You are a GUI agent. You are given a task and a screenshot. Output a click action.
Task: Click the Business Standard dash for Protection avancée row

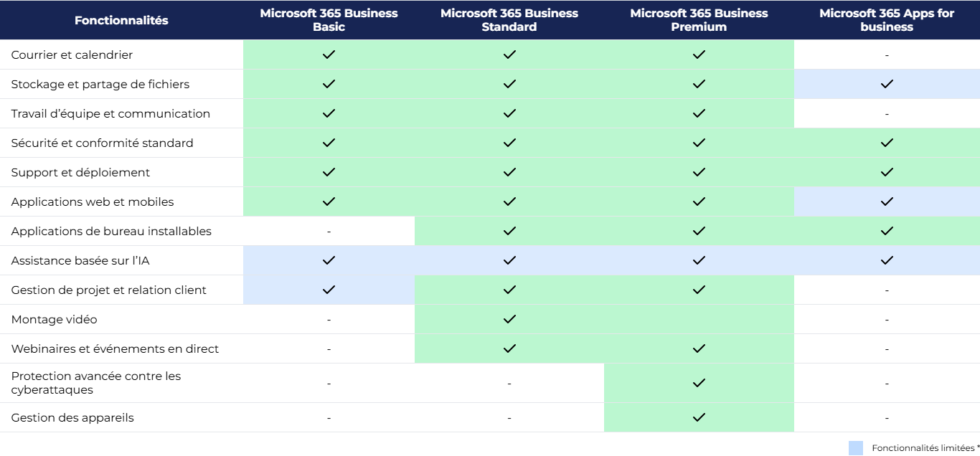coord(509,383)
